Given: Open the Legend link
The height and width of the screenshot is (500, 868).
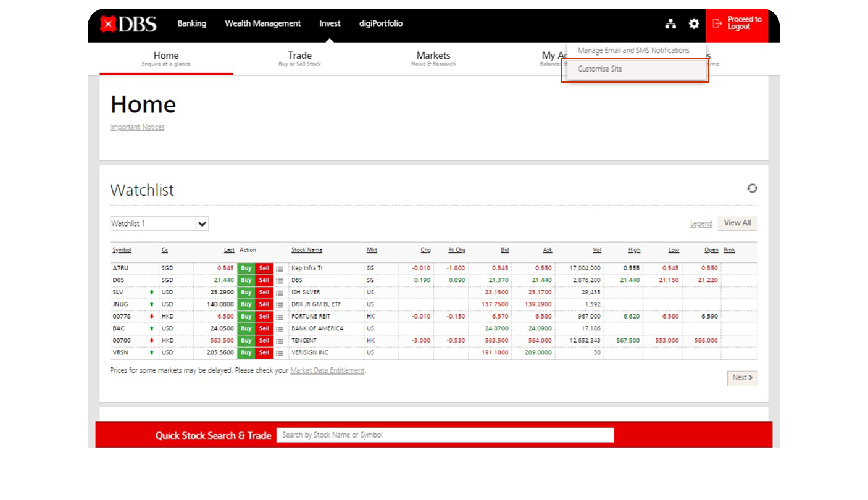Looking at the screenshot, I should coord(701,223).
